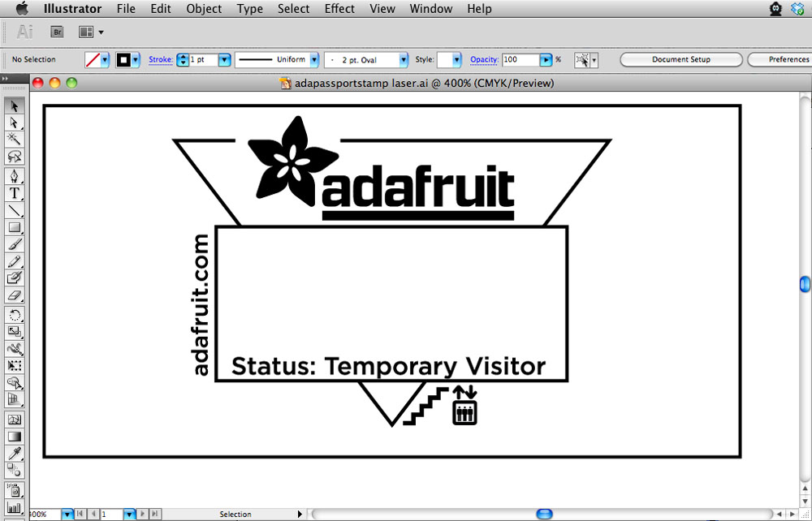Select the Rectangle tool

pos(15,228)
